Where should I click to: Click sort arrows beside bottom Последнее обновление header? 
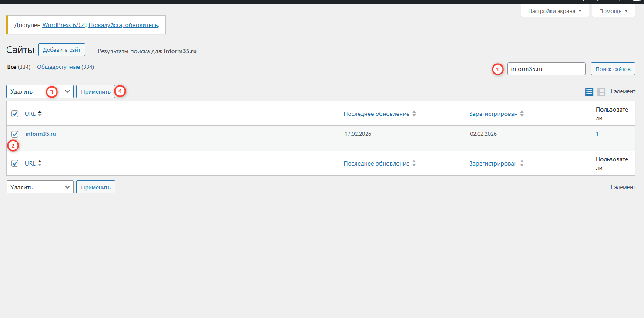coord(414,163)
